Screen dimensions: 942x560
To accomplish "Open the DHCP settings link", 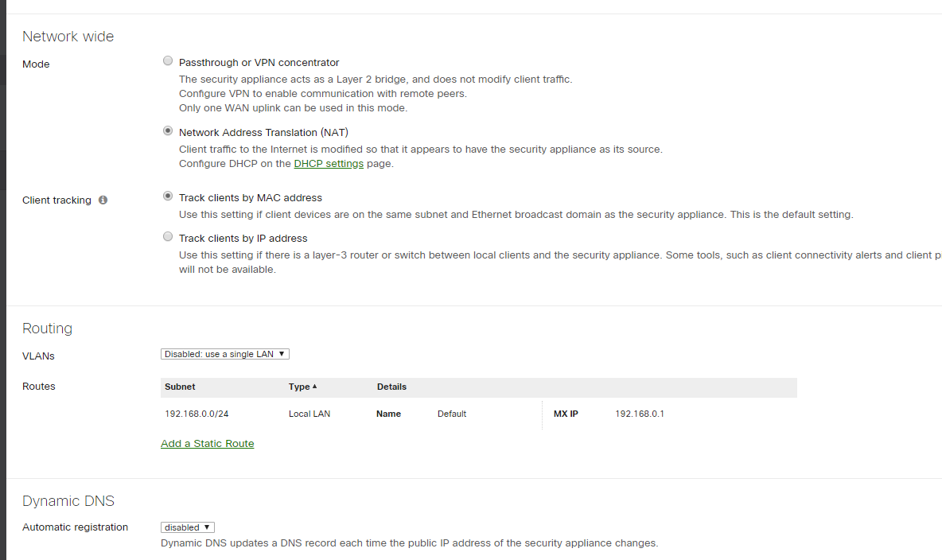I will [329, 163].
